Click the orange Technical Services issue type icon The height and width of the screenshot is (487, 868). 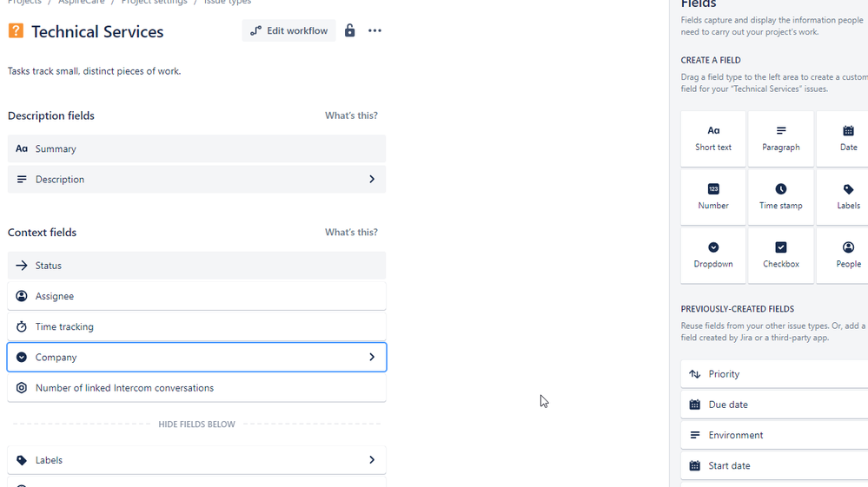click(16, 31)
